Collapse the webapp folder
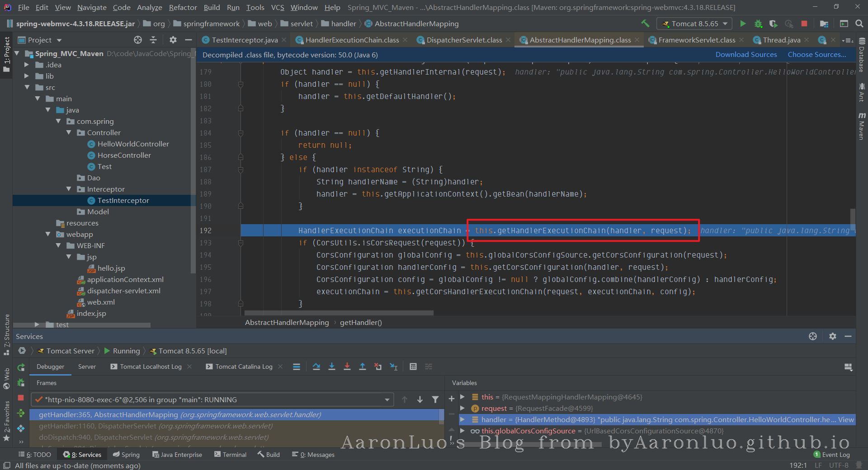The height and width of the screenshot is (470, 868). point(48,234)
